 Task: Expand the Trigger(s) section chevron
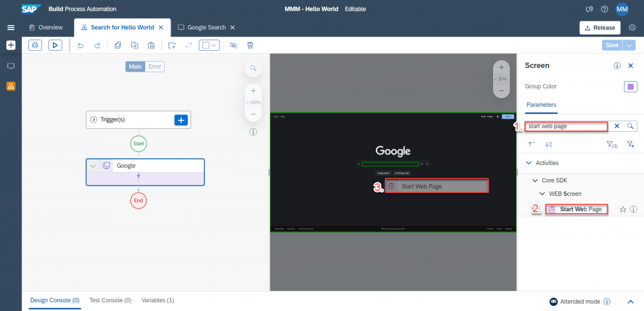(x=94, y=120)
